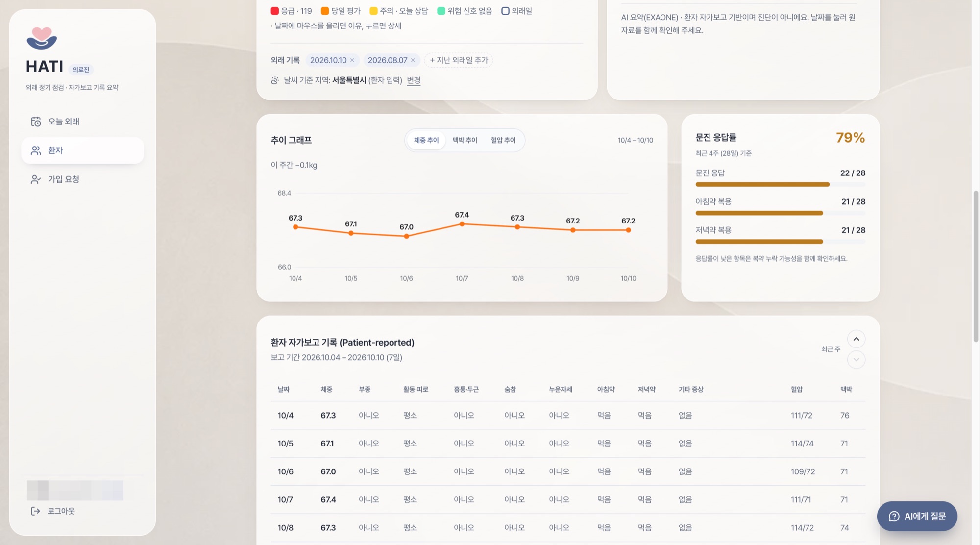This screenshot has width=980, height=545.
Task: Click the yellow 주의·오늘 상담 legend swatch
Action: [x=373, y=11]
